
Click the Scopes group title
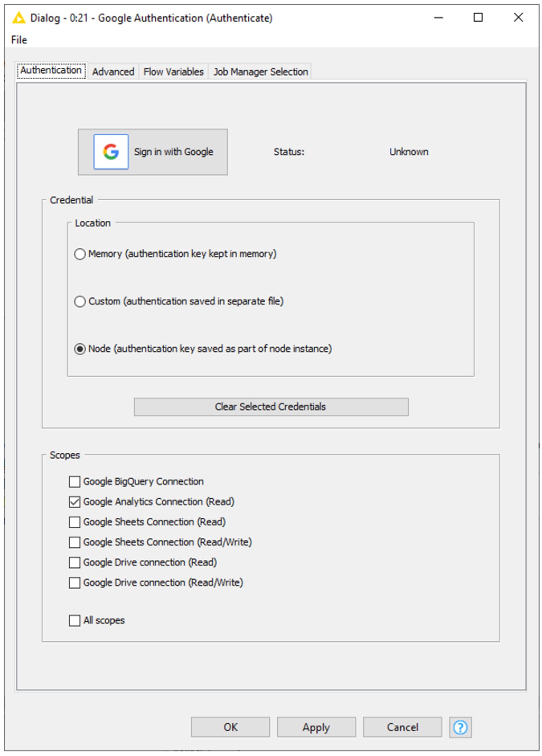65,455
